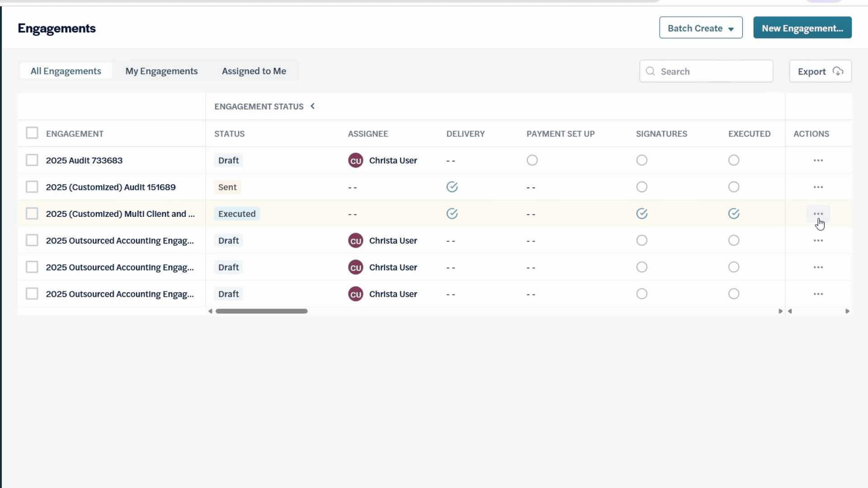Click the Sent status badge
Viewport: 868px width, 488px height.
(227, 187)
